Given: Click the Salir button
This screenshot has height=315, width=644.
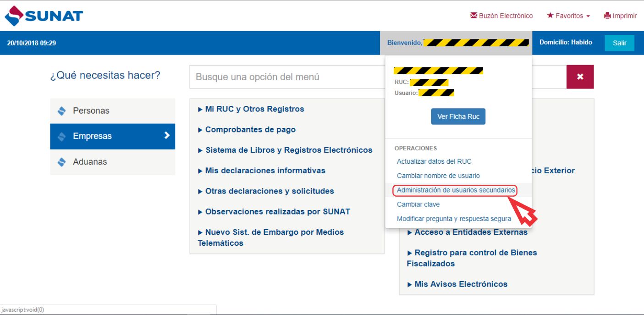Looking at the screenshot, I should click(619, 43).
